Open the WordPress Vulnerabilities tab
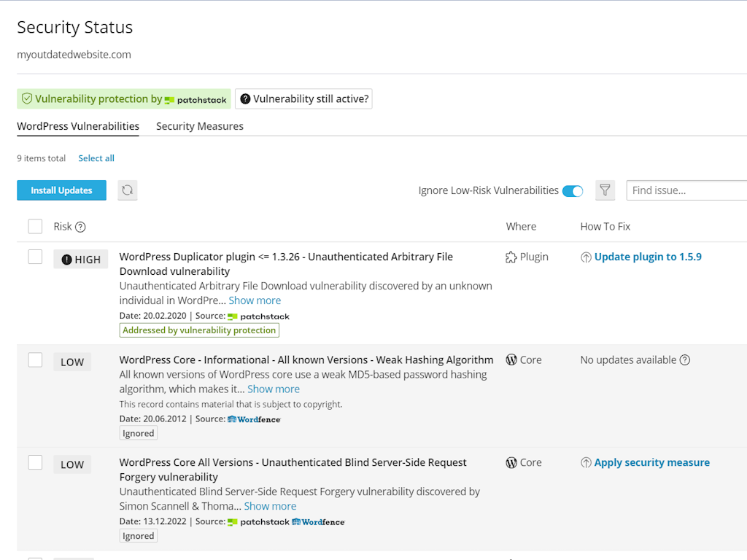The height and width of the screenshot is (560, 747). coord(78,126)
